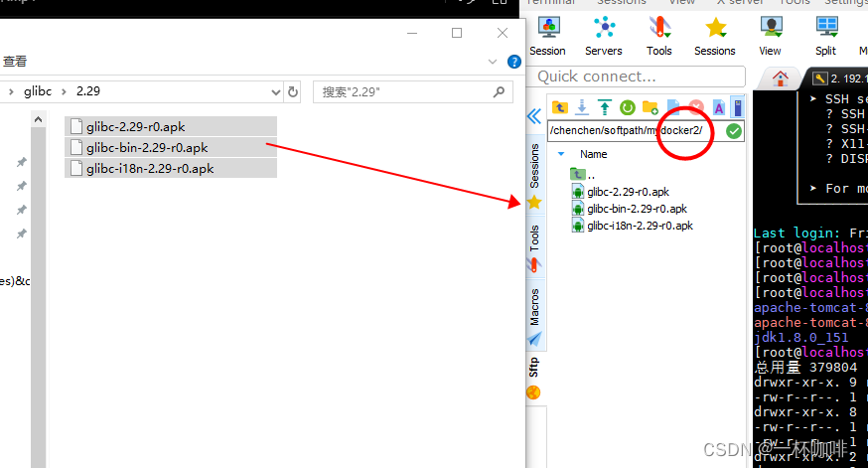868x468 pixels.
Task: Toggle ASCII transfer mode icon
Action: click(719, 107)
